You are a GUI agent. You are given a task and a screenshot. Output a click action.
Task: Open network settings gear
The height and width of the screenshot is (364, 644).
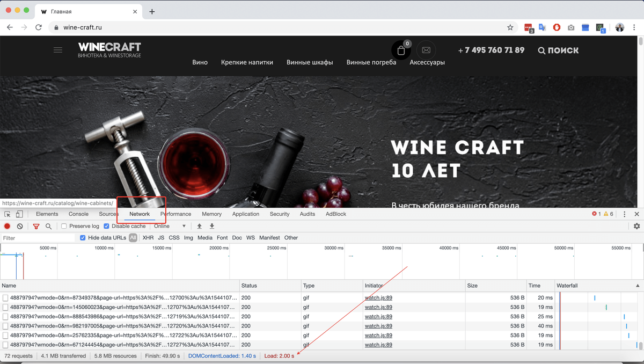(x=636, y=226)
